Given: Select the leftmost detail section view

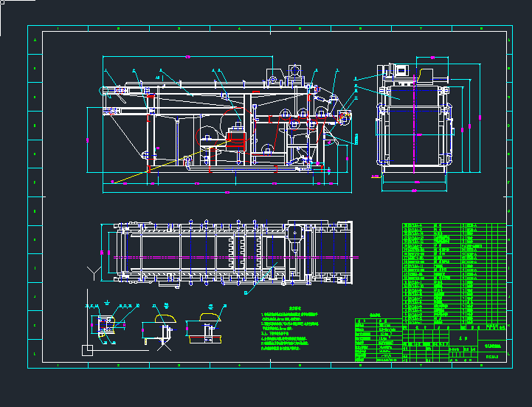Looking at the screenshot, I should click(x=108, y=324).
